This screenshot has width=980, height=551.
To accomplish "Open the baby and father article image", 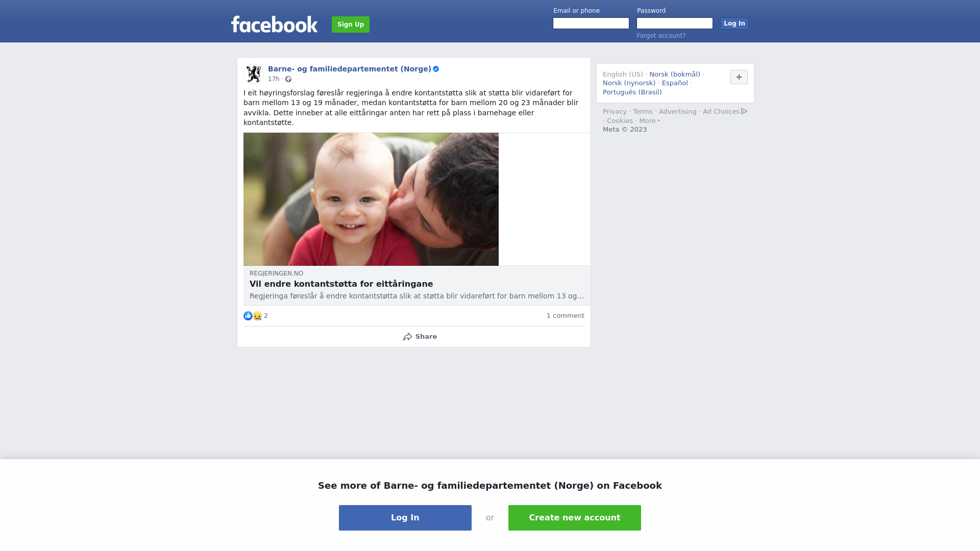I will tap(371, 199).
